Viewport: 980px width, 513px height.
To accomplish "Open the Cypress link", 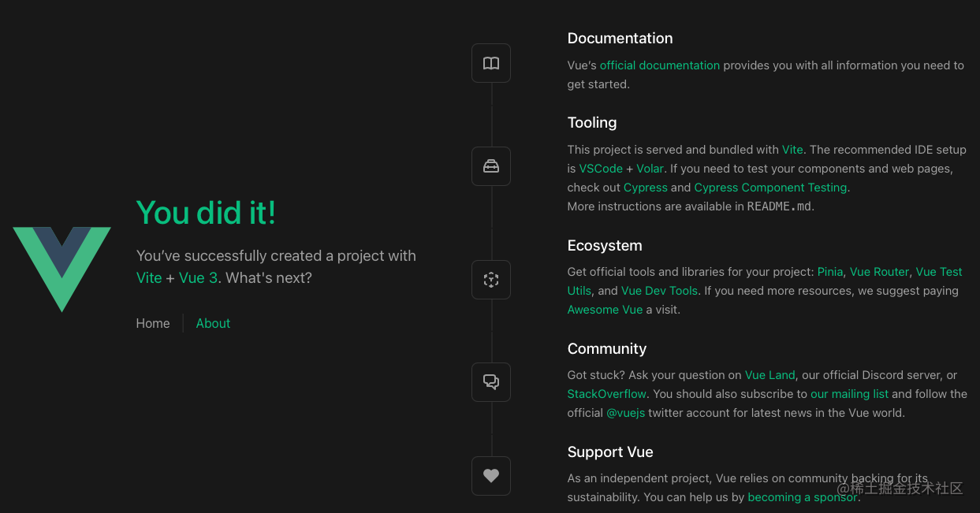I will pyautogui.click(x=645, y=187).
